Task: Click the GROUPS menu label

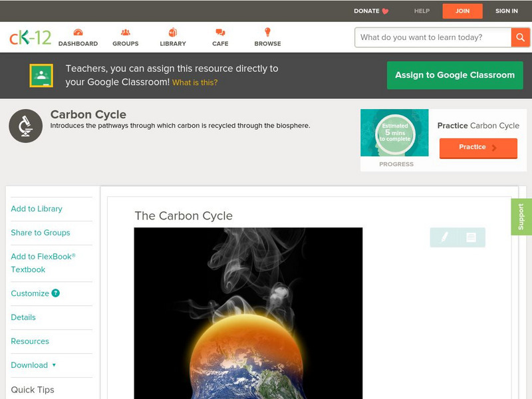Action: [126, 44]
